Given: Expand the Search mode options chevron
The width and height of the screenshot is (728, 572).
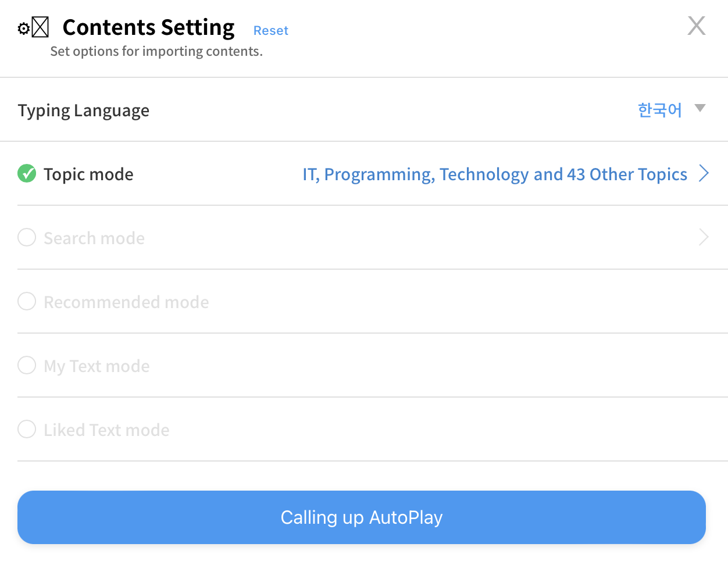Looking at the screenshot, I should point(704,237).
